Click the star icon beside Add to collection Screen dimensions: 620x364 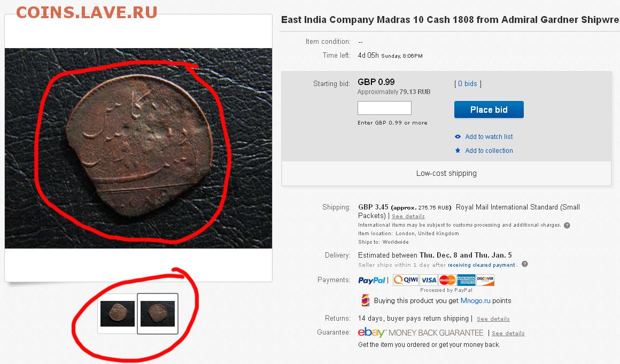pyautogui.click(x=458, y=151)
